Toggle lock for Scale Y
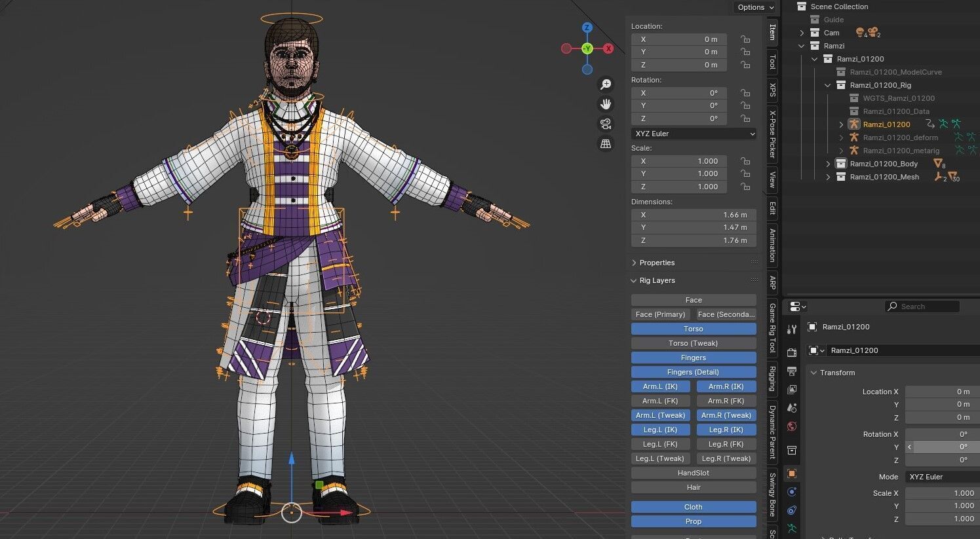980x539 pixels. (745, 174)
